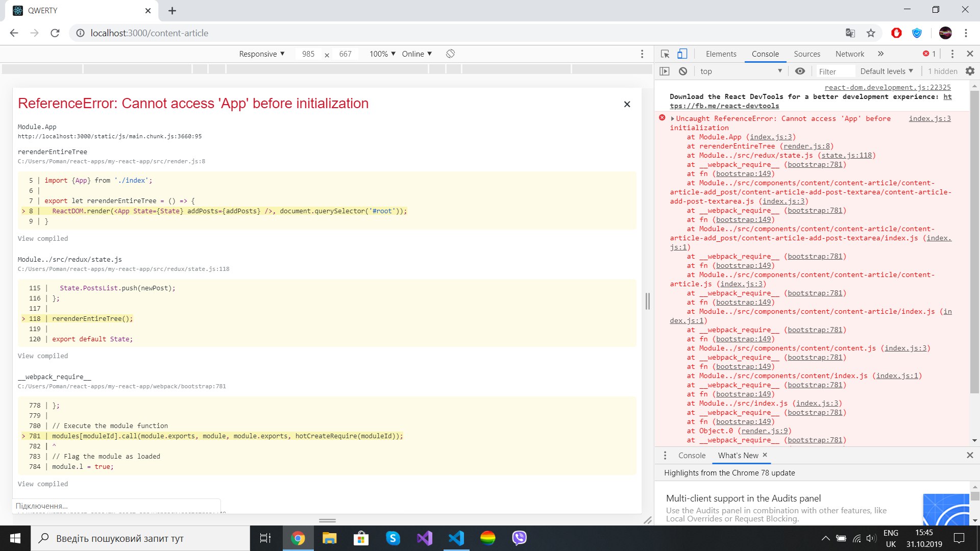Click the rotate device orientation icon
The width and height of the screenshot is (980, 551).
(x=450, y=54)
